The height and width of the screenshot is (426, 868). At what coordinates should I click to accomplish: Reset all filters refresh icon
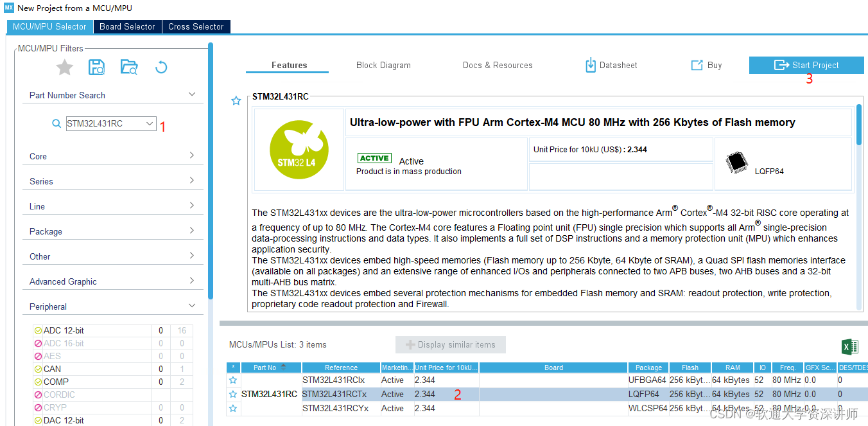161,67
